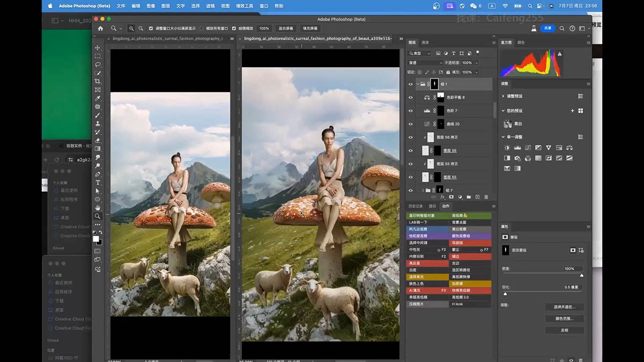Collapse the 组 1 layer group
This screenshot has height=362, width=644.
[418, 84]
